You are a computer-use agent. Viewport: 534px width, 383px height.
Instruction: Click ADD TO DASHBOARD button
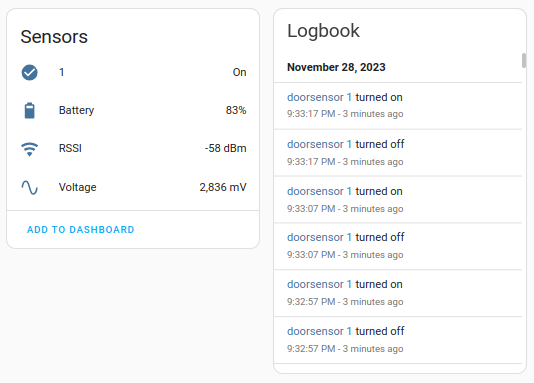[x=81, y=230]
